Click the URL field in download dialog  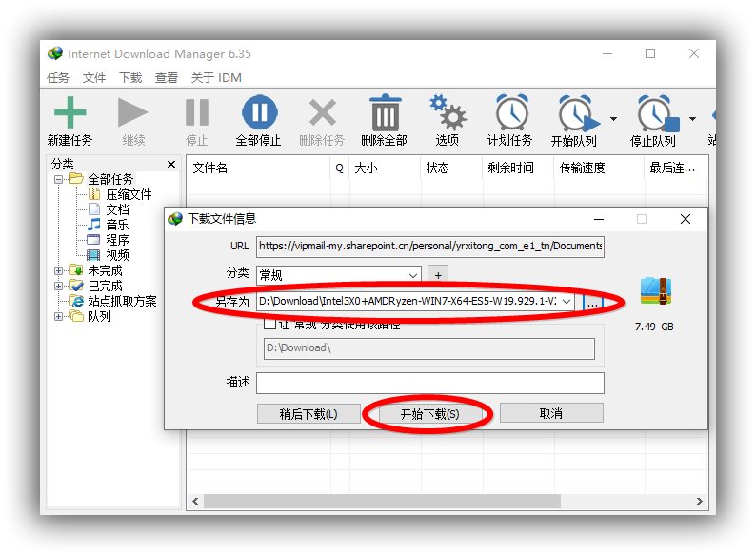pyautogui.click(x=430, y=246)
